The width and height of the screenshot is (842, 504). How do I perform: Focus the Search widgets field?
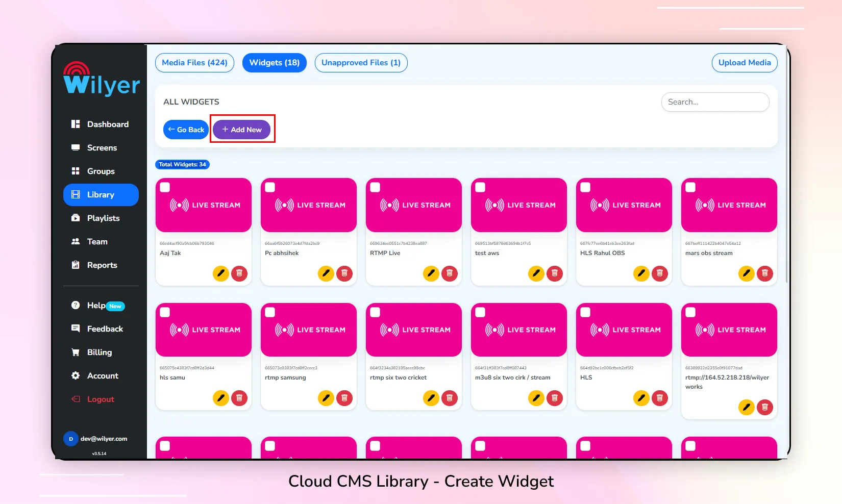715,102
